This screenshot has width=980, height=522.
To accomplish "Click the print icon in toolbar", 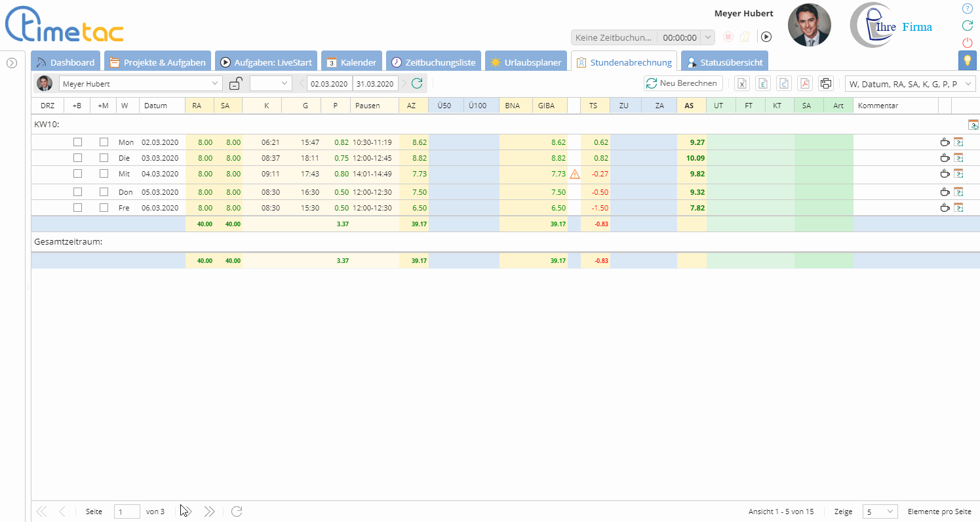I will [x=825, y=83].
